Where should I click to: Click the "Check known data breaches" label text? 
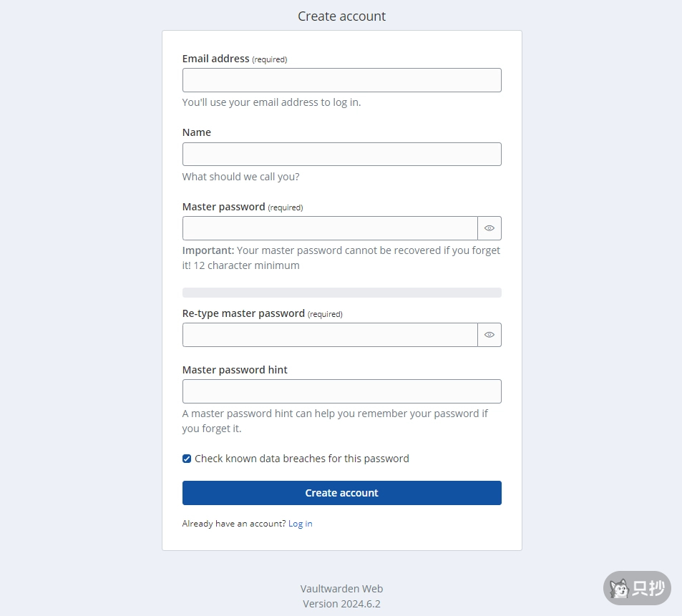[301, 459]
